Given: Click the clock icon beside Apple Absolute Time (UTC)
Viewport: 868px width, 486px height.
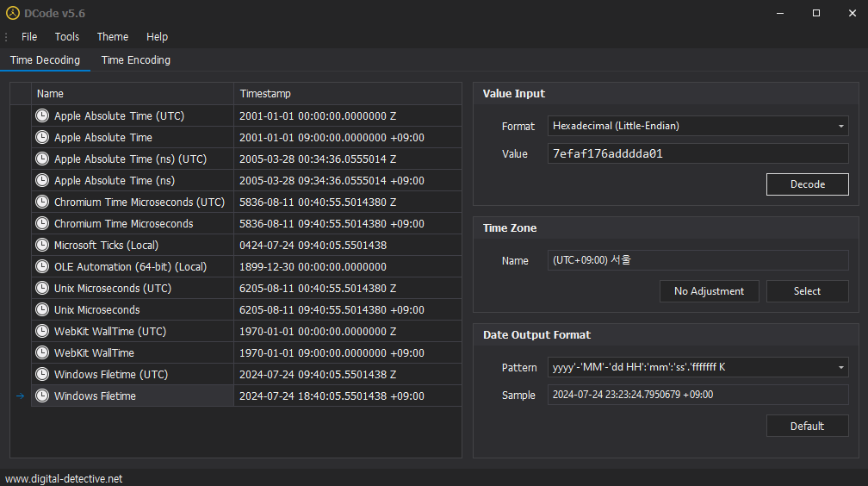Looking at the screenshot, I should [42, 115].
